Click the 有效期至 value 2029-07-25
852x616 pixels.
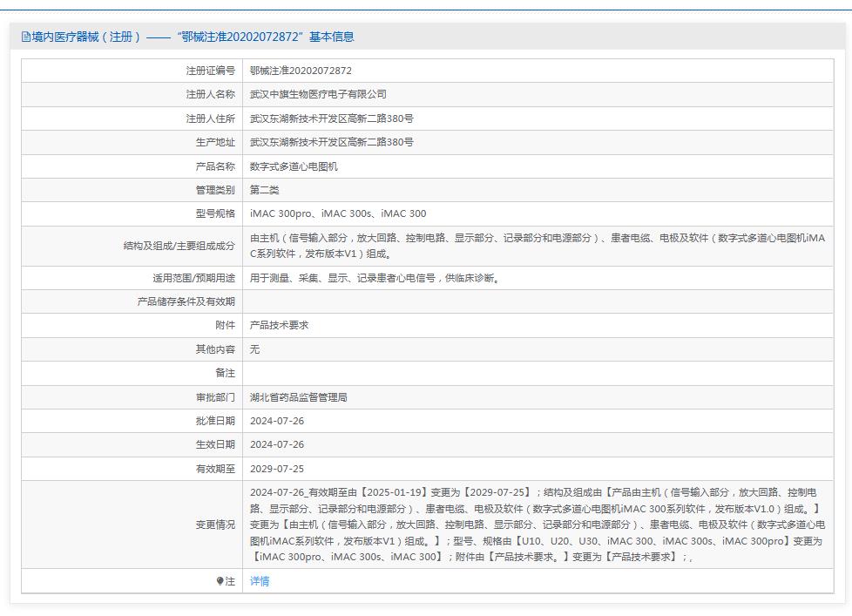275,468
